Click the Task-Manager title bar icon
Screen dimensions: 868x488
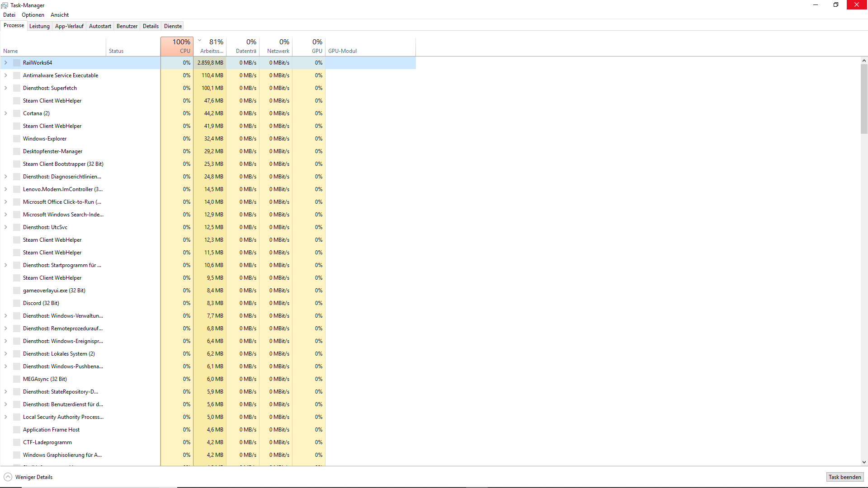pos(5,5)
